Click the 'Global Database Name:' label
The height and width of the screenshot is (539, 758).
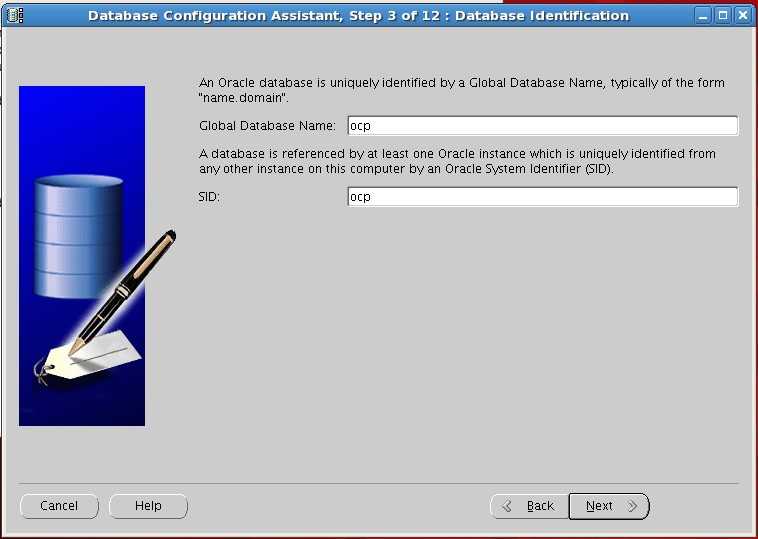coord(267,126)
